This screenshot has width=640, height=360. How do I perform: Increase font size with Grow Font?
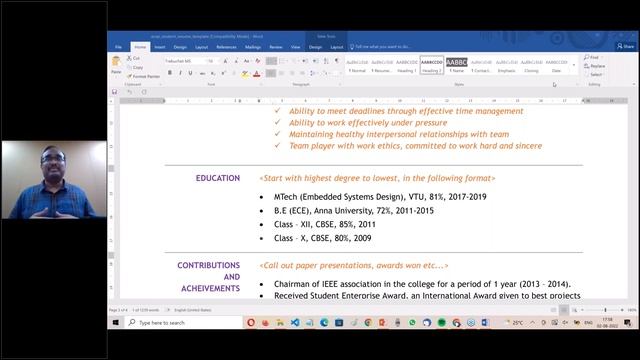(225, 61)
